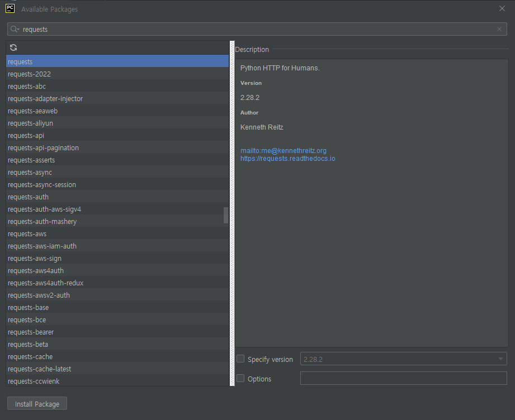The image size is (515, 420).
Task: Click the search magnifier icon
Action: click(x=15, y=29)
